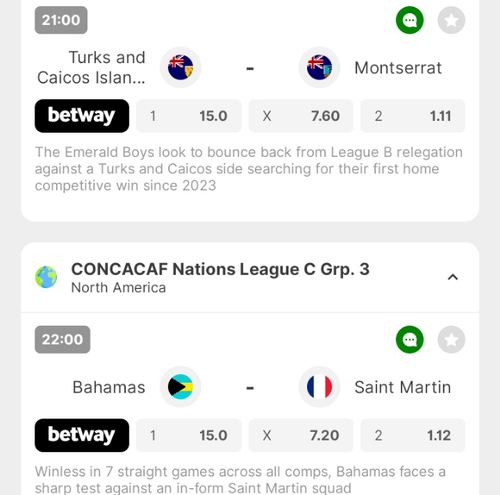This screenshot has width=500, height=495.
Task: Select home win odds 15.0 for Turks and Caicos
Action: (189, 116)
